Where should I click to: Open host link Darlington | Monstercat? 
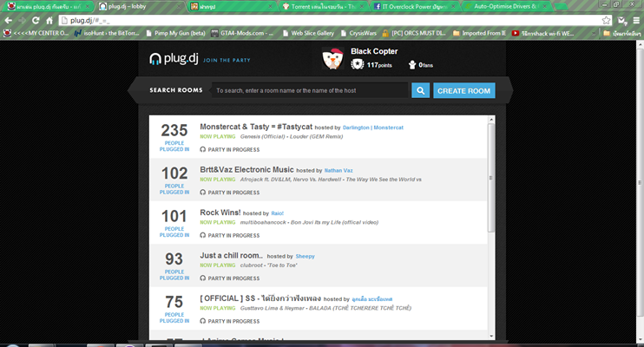point(373,128)
